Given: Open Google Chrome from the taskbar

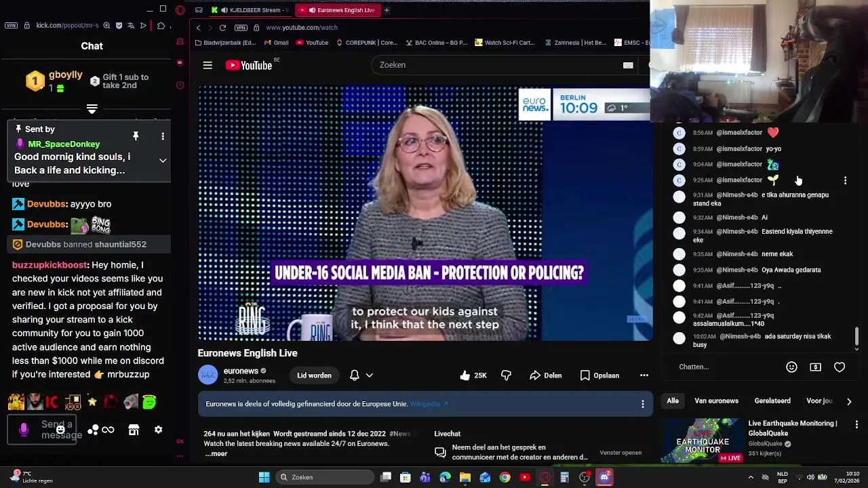Looking at the screenshot, I should pyautogui.click(x=505, y=477).
